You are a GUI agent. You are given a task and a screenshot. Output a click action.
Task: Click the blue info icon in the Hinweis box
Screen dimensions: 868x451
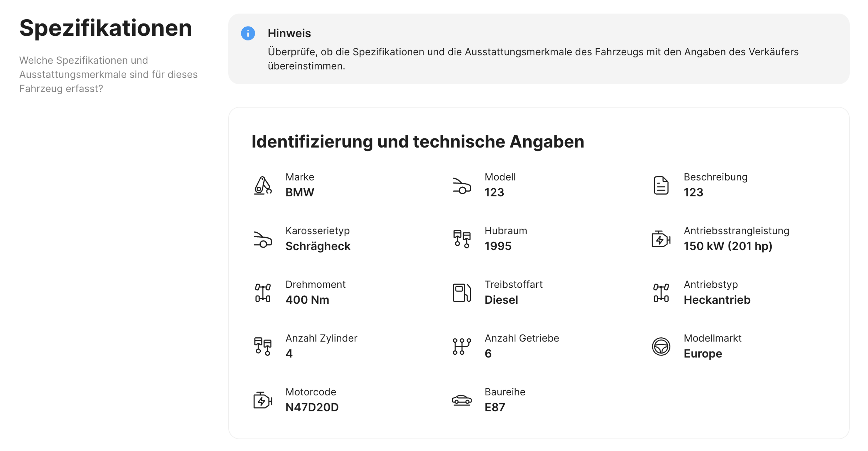tap(248, 34)
